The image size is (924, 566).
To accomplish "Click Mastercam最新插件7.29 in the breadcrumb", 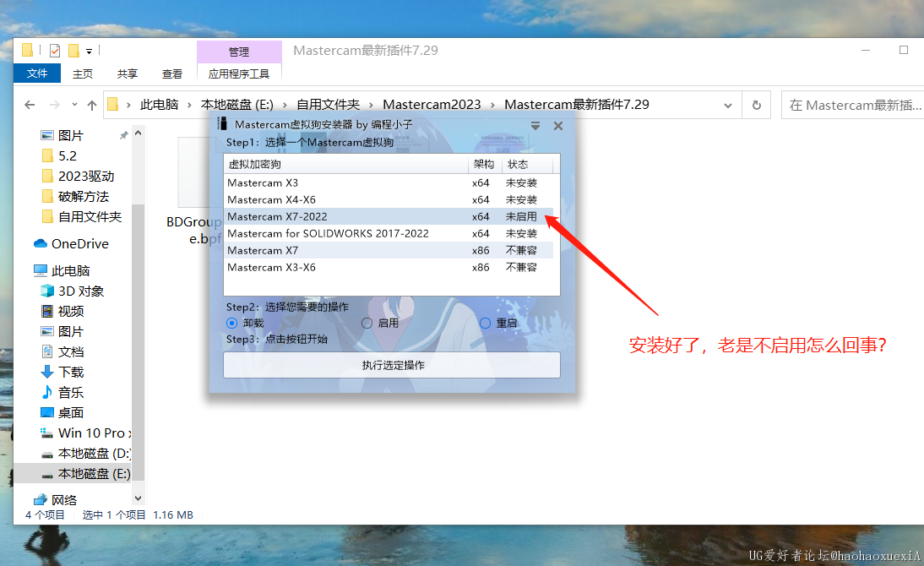I will click(577, 105).
